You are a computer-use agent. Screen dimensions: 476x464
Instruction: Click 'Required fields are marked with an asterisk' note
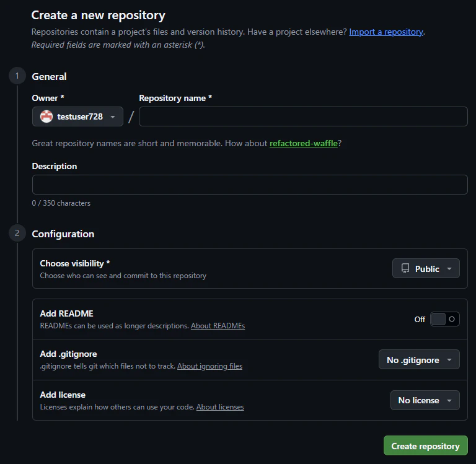118,45
